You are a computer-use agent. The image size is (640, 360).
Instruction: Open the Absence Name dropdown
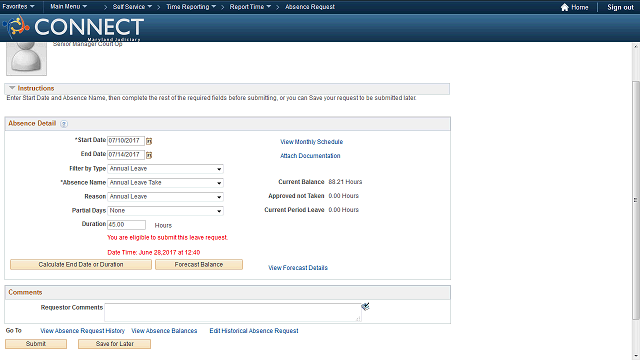[165, 183]
